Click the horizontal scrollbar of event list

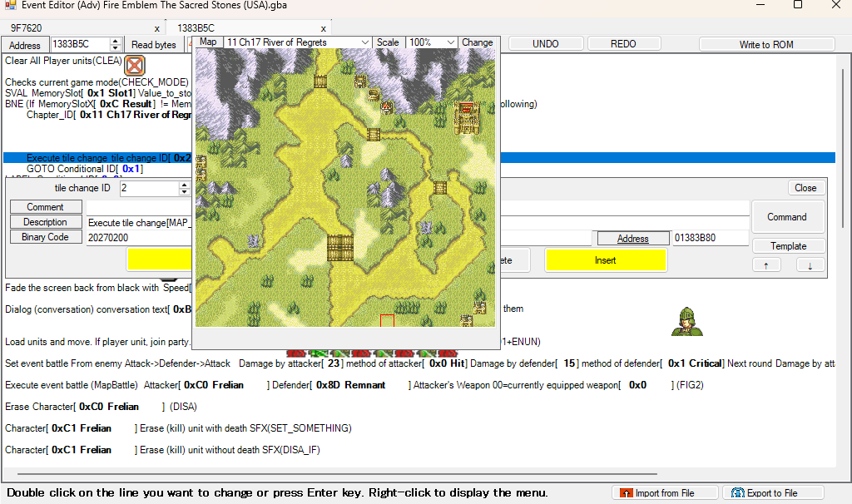337,474
